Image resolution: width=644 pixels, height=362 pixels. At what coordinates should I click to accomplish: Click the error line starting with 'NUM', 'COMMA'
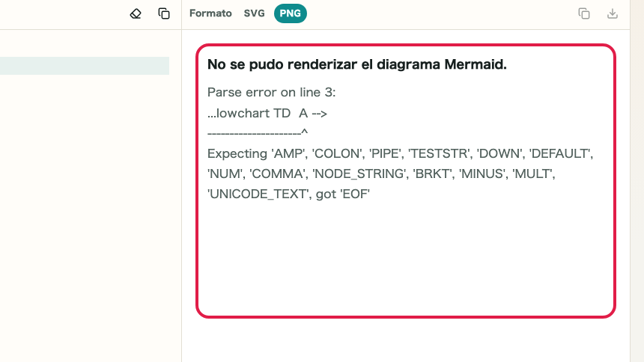click(x=381, y=174)
